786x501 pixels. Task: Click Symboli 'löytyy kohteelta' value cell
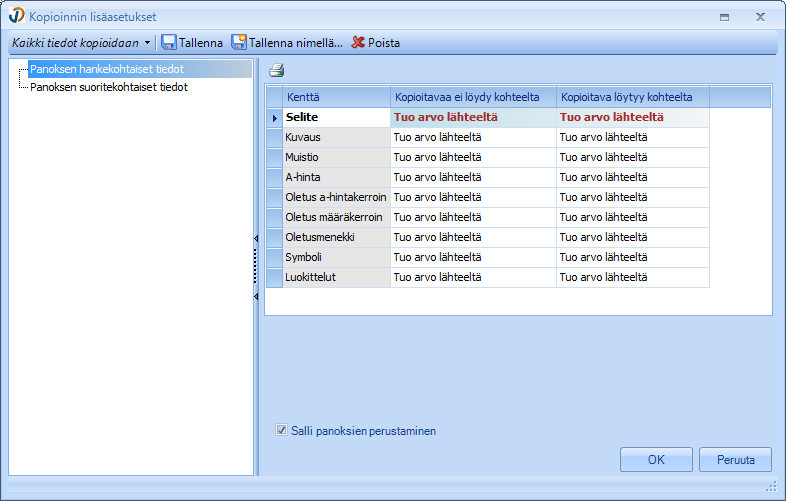[x=633, y=257]
